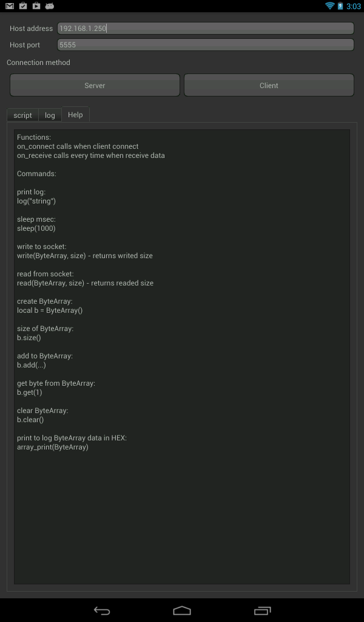Tap the Android head notification icon
The image size is (364, 622).
50,6
